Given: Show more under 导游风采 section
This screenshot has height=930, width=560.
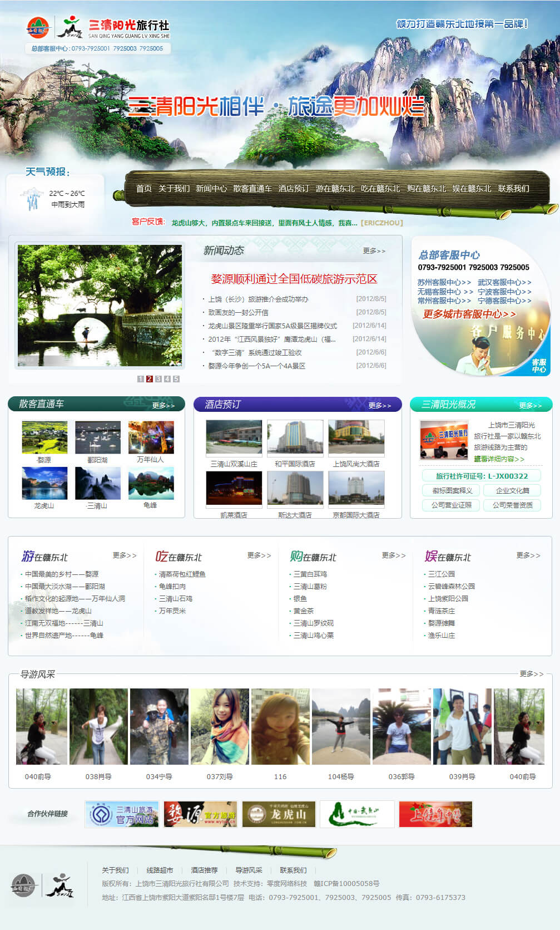Looking at the screenshot, I should 531,674.
